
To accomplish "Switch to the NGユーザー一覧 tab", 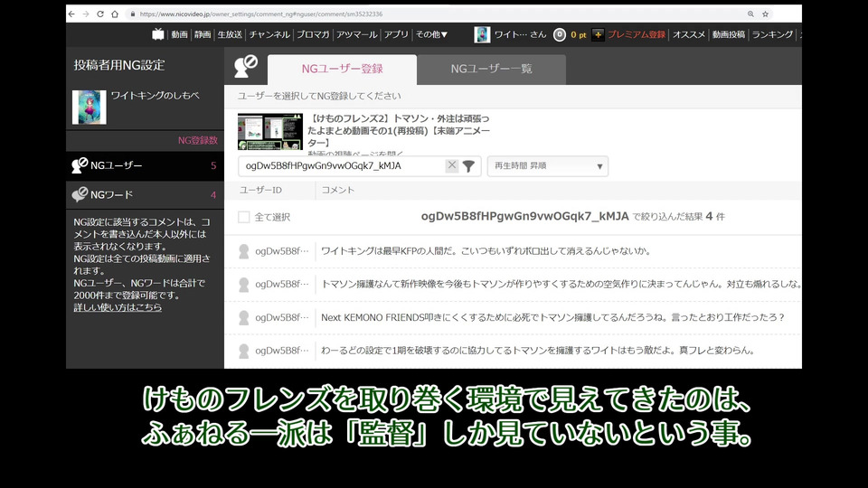I will tap(492, 70).
